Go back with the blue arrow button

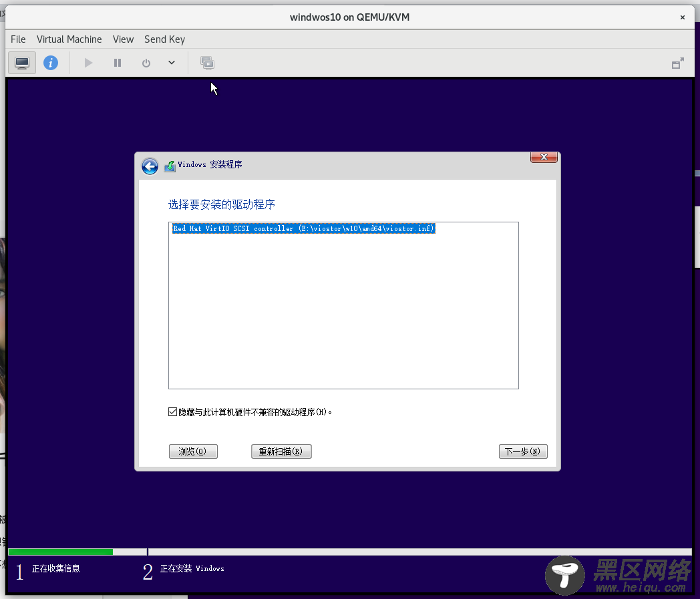coord(150,166)
